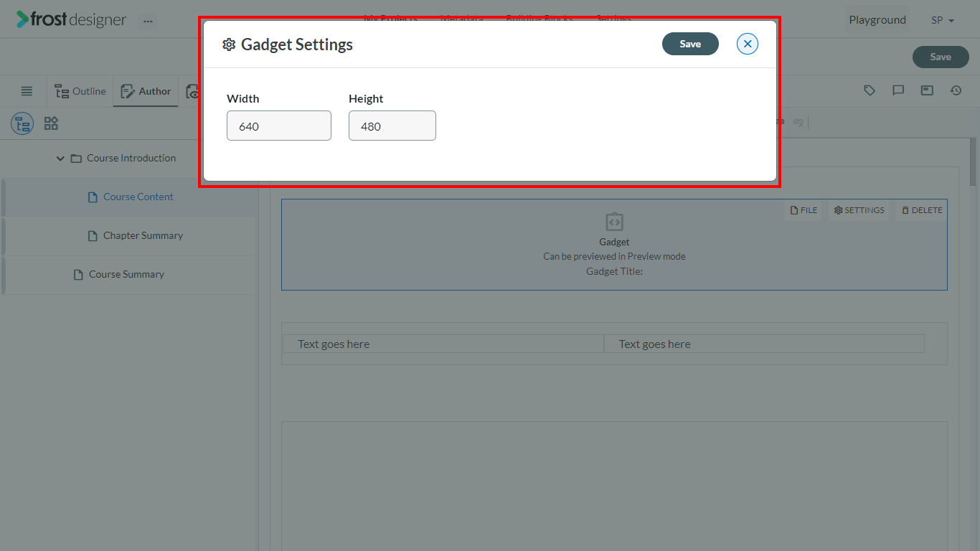Open the comments icon panel
The image size is (980, 551).
pyautogui.click(x=898, y=90)
